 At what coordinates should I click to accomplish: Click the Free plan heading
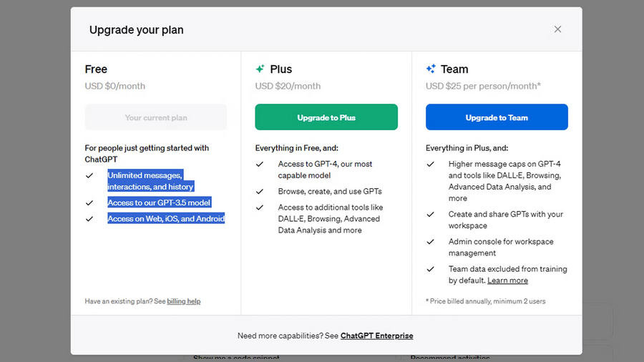coord(96,69)
